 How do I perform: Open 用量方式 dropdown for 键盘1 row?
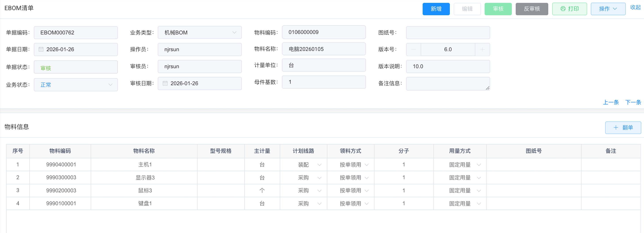479,204
